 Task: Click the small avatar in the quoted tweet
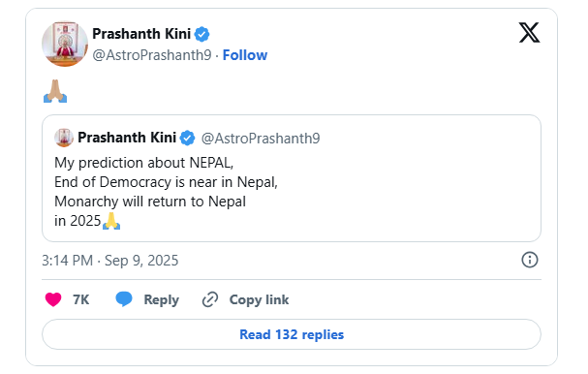(64, 138)
